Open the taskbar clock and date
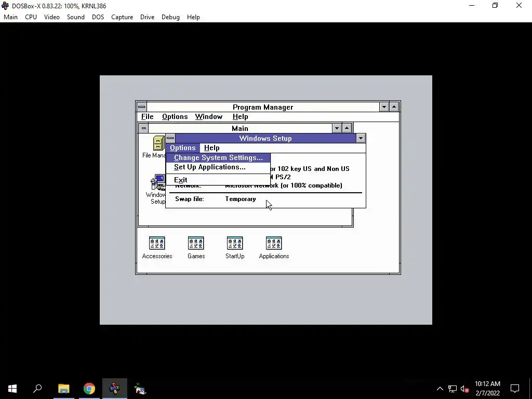 click(x=487, y=389)
